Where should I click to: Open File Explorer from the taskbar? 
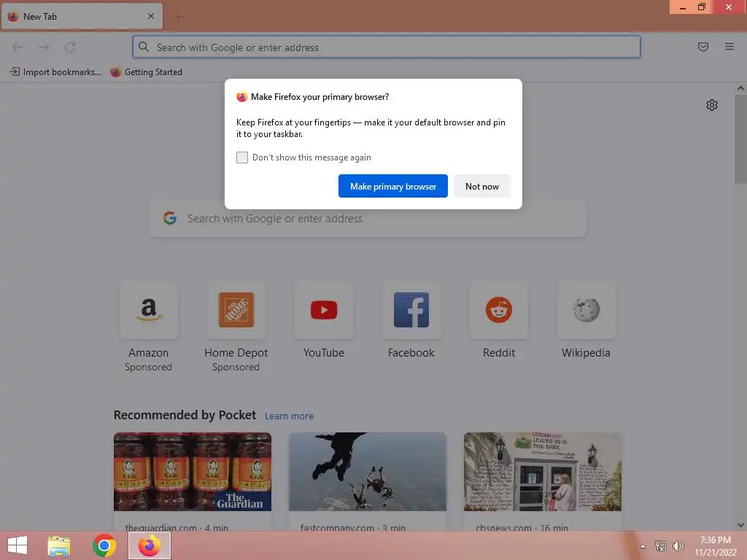(x=59, y=545)
